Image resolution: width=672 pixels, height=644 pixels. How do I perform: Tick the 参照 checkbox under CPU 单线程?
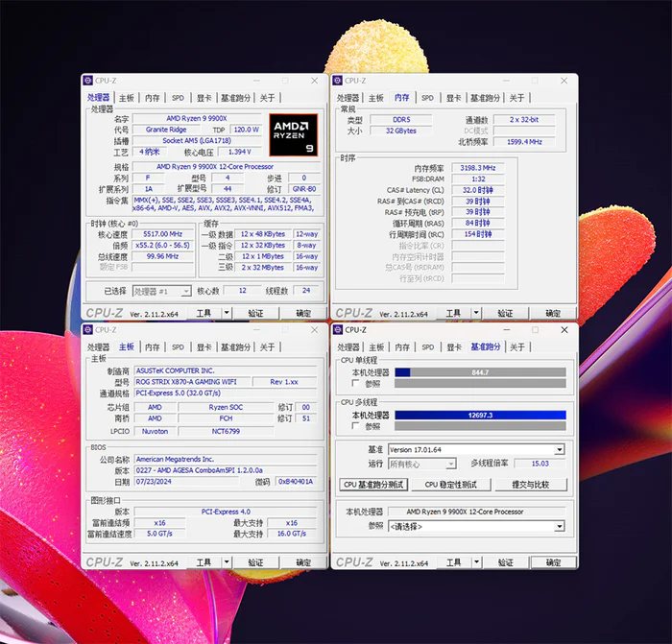[x=355, y=383]
